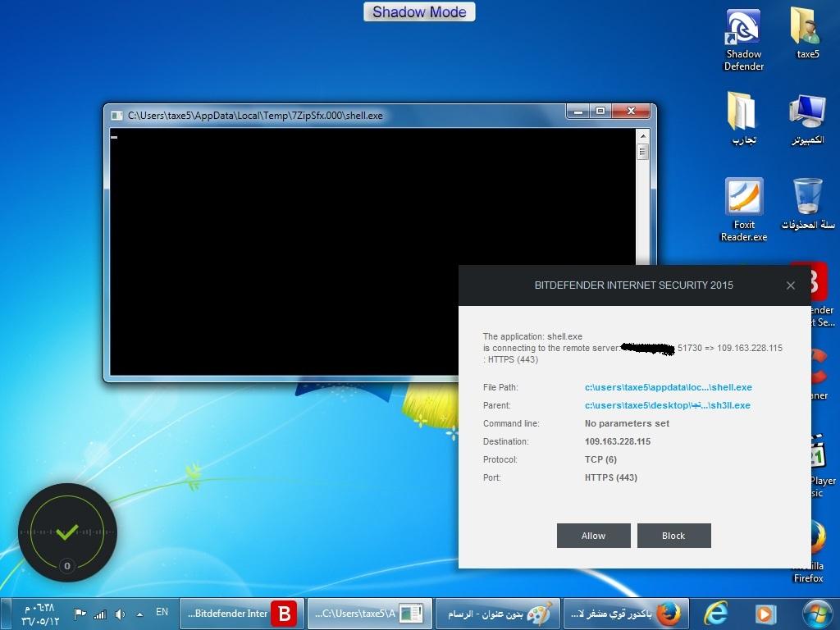Screen dimensions: 840x630
Task: Click the Destination value 109.163.228.115
Action: [x=618, y=441]
